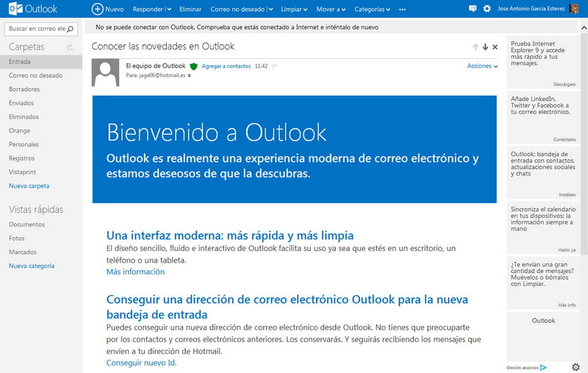588x373 pixels.
Task: Expand Correo no deseado dropdown arrow
Action: tap(270, 10)
